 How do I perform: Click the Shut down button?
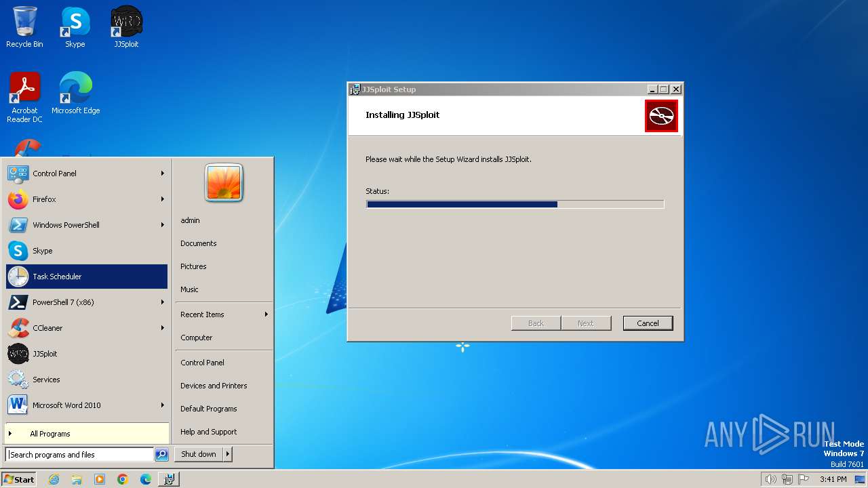pyautogui.click(x=199, y=454)
